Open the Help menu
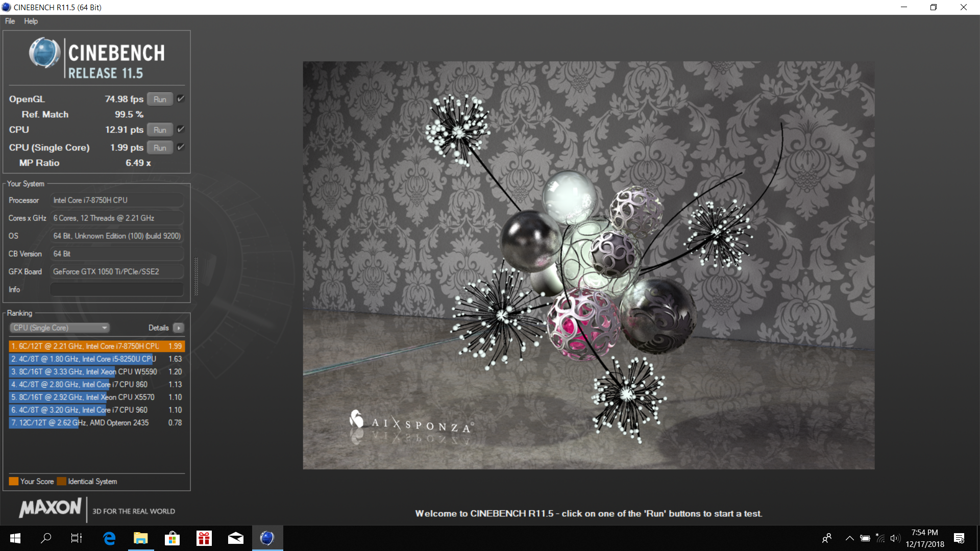This screenshot has width=980, height=551. [31, 21]
